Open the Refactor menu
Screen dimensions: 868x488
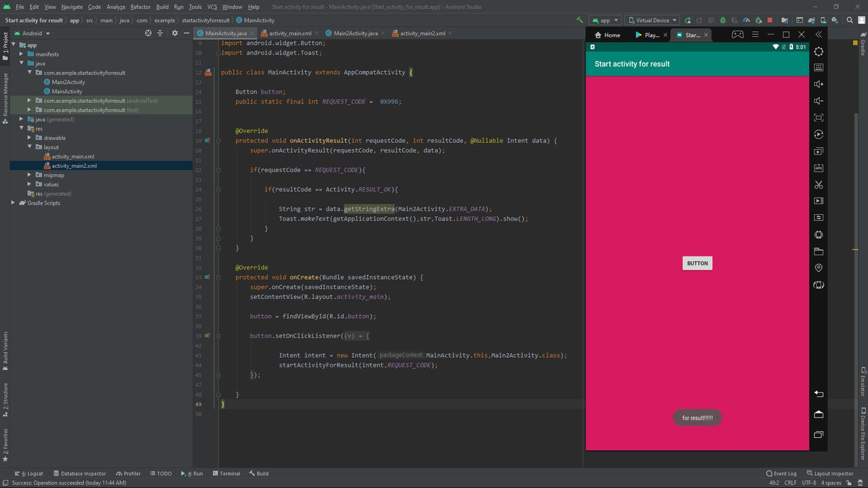(x=140, y=7)
